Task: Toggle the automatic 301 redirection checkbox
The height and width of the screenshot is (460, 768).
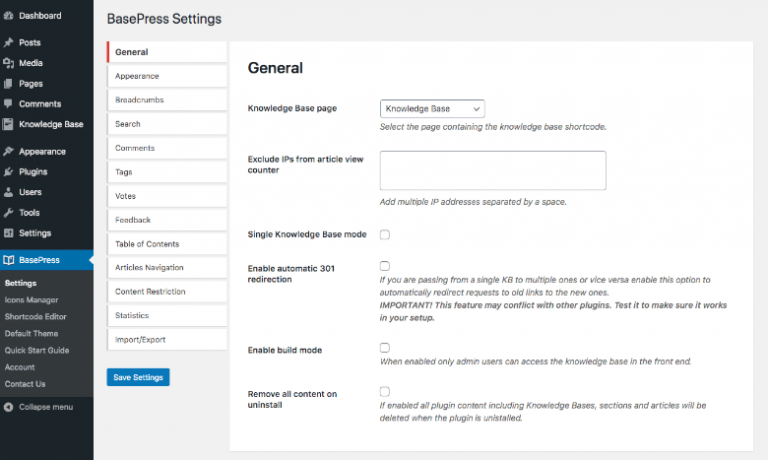Action: click(385, 266)
